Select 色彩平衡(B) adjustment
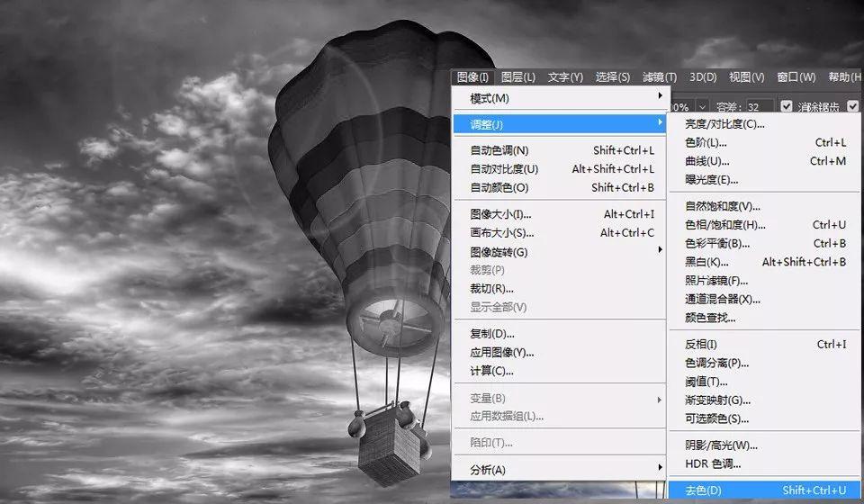The height and width of the screenshot is (504, 864). [x=765, y=244]
